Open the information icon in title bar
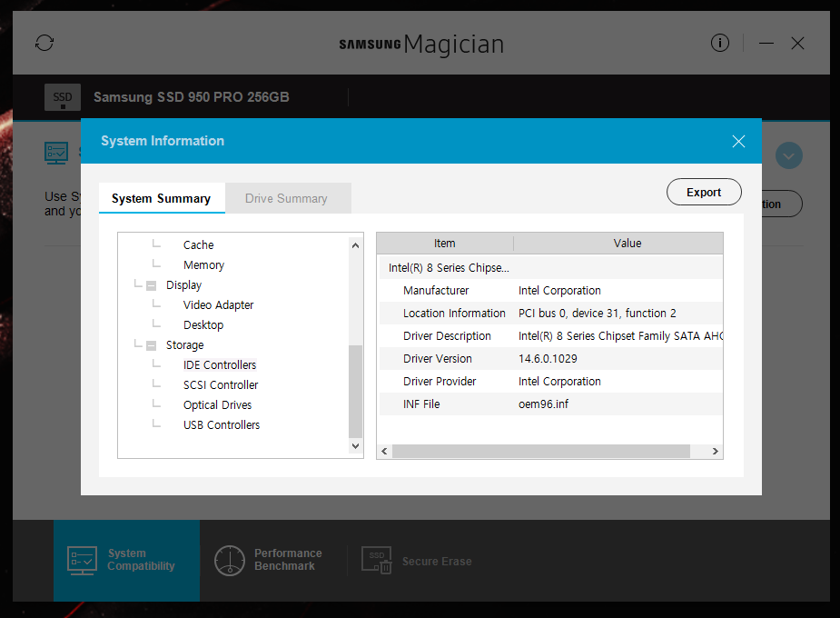The height and width of the screenshot is (618, 840). pos(719,43)
